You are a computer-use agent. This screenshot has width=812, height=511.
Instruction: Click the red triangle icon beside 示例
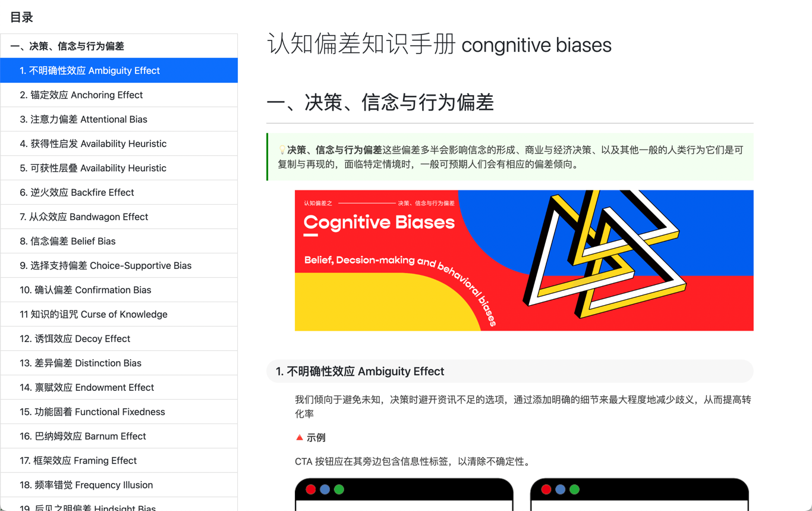(300, 437)
